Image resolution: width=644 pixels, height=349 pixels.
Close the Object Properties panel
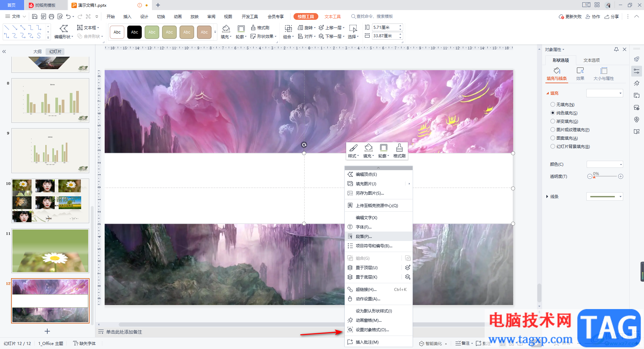tap(625, 49)
